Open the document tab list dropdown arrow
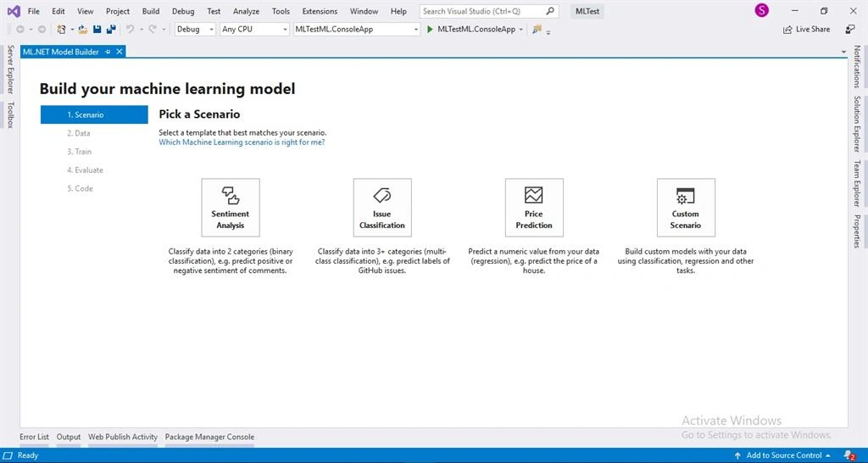 click(843, 52)
